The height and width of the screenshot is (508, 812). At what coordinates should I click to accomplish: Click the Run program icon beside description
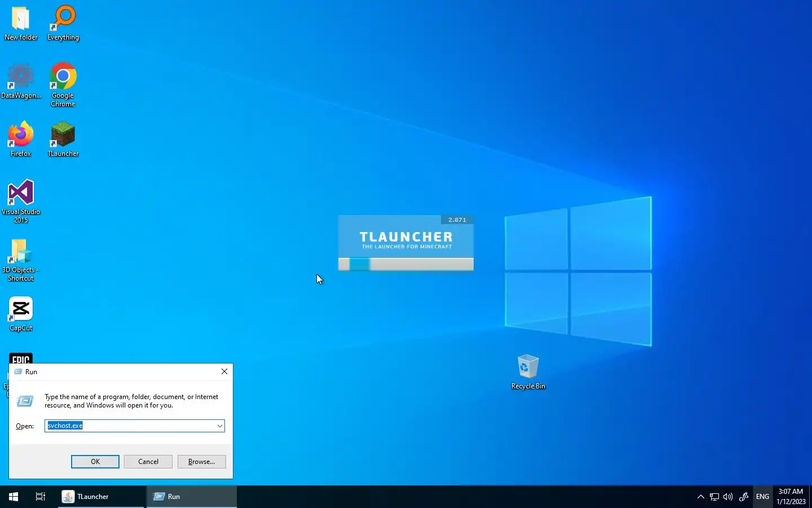[x=25, y=401]
